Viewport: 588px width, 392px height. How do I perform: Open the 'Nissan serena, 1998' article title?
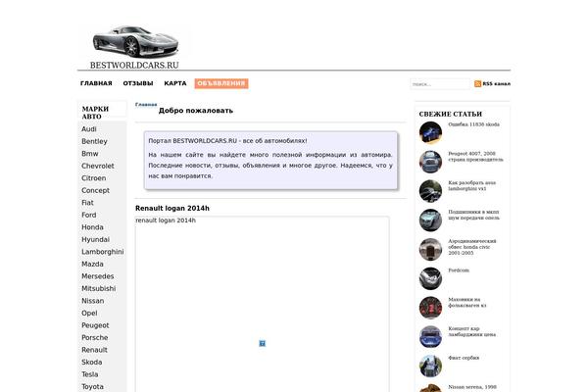pyautogui.click(x=472, y=387)
